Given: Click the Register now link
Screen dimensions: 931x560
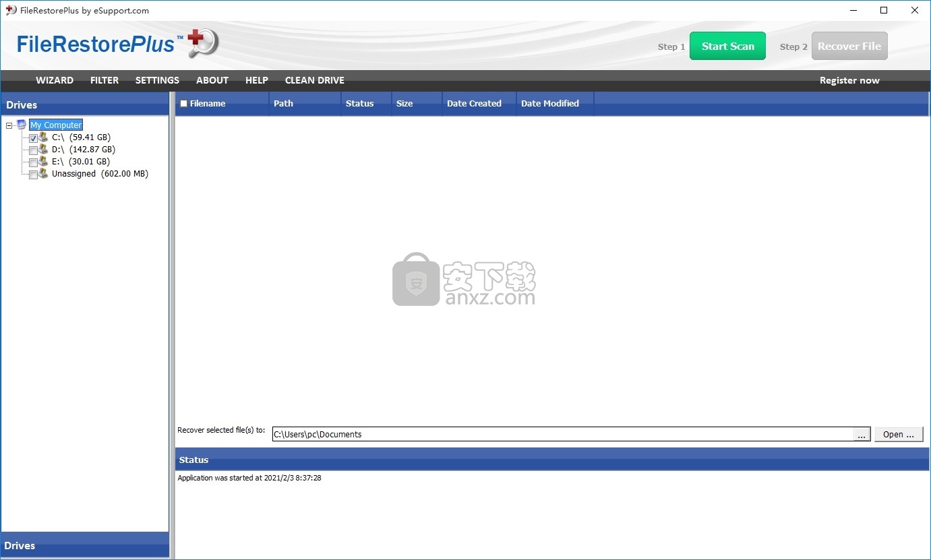Looking at the screenshot, I should point(849,80).
